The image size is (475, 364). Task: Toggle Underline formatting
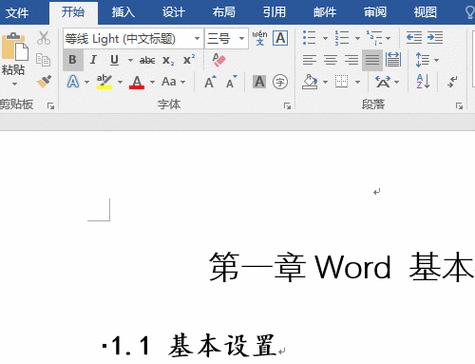tap(114, 60)
